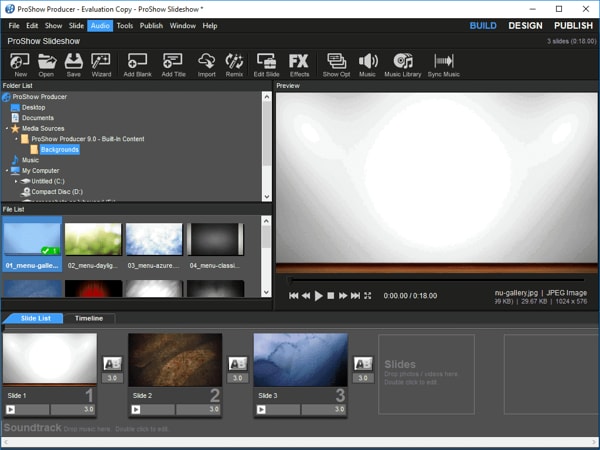Image resolution: width=600 pixels, height=450 pixels.
Task: Click Slide 1 duration value 3.0
Action: coord(73,409)
